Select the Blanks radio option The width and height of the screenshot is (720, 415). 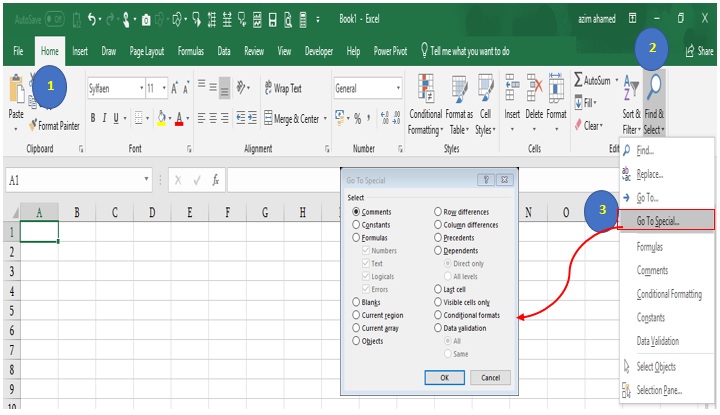coord(356,302)
